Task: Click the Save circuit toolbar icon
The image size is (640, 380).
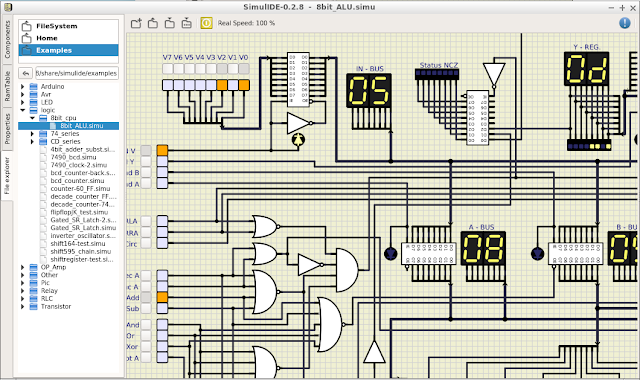Action: coord(170,23)
